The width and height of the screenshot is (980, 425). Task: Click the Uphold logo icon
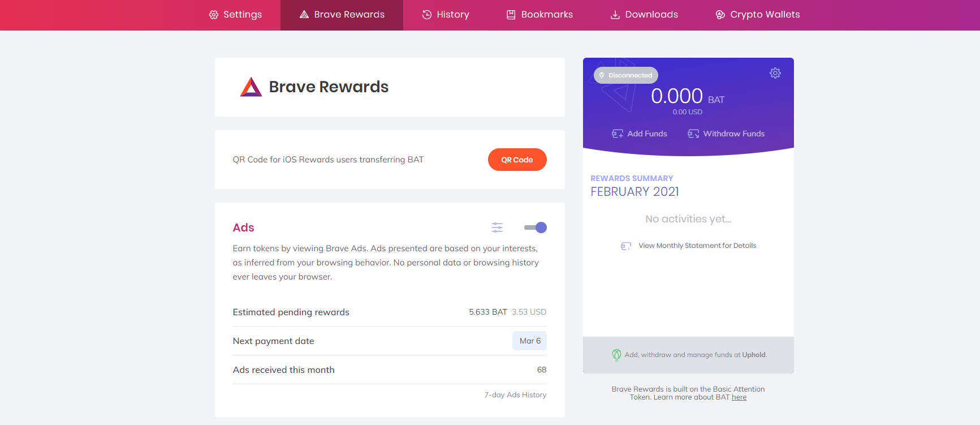(616, 355)
